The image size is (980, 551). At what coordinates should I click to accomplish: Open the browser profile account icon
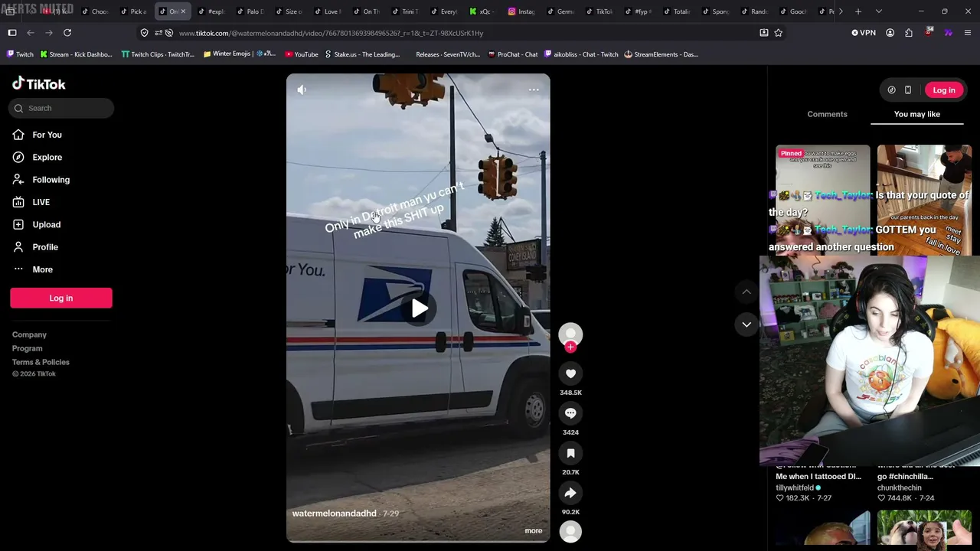pyautogui.click(x=890, y=33)
